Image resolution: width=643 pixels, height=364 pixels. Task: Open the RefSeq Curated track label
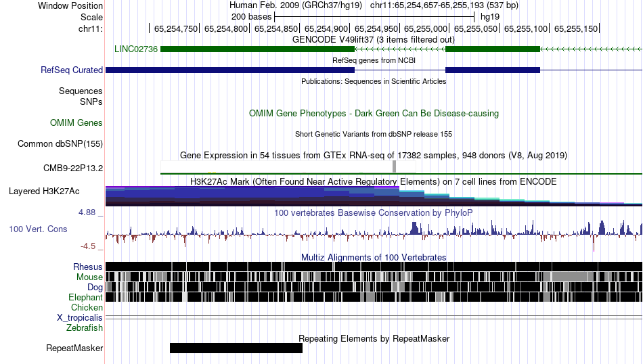(72, 70)
